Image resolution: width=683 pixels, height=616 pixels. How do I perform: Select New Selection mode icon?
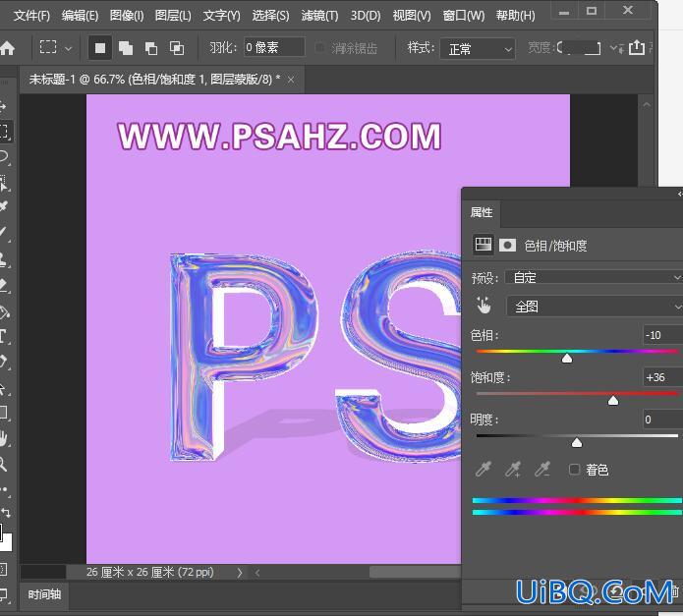pyautogui.click(x=100, y=48)
